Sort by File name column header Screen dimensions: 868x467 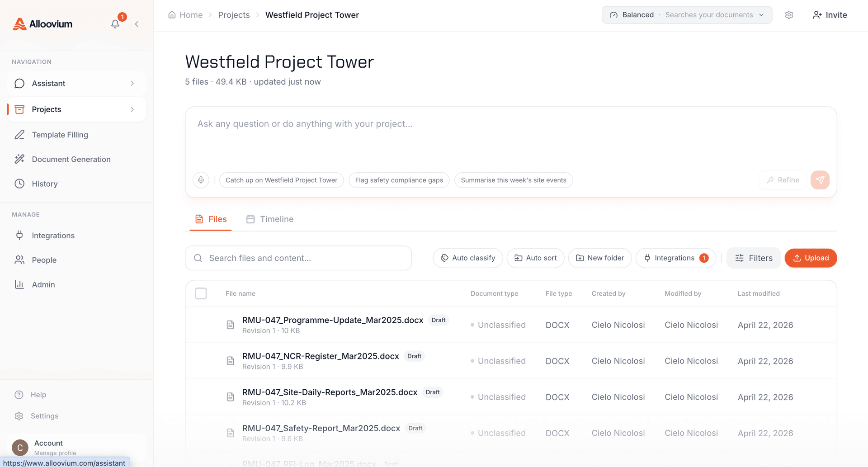click(241, 293)
